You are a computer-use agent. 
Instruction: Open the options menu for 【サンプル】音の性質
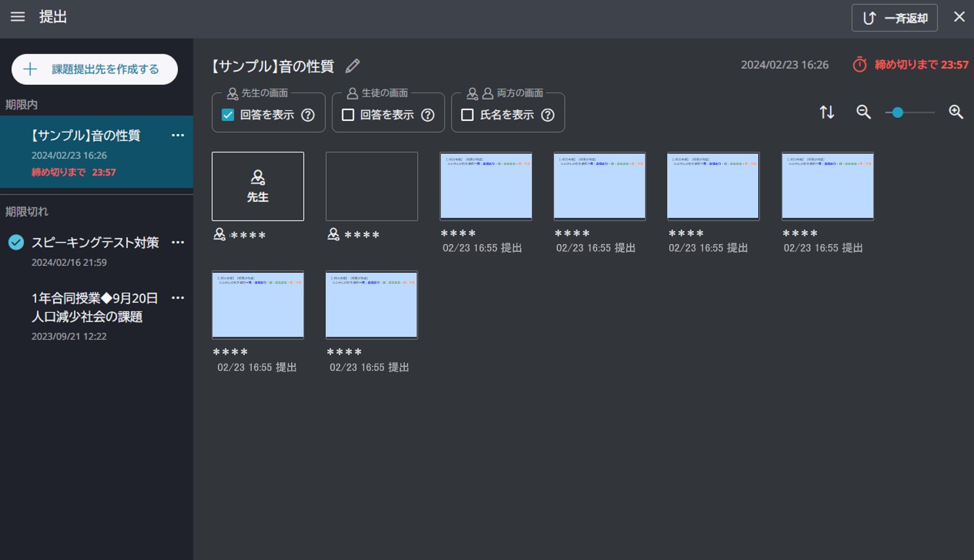pos(177,135)
